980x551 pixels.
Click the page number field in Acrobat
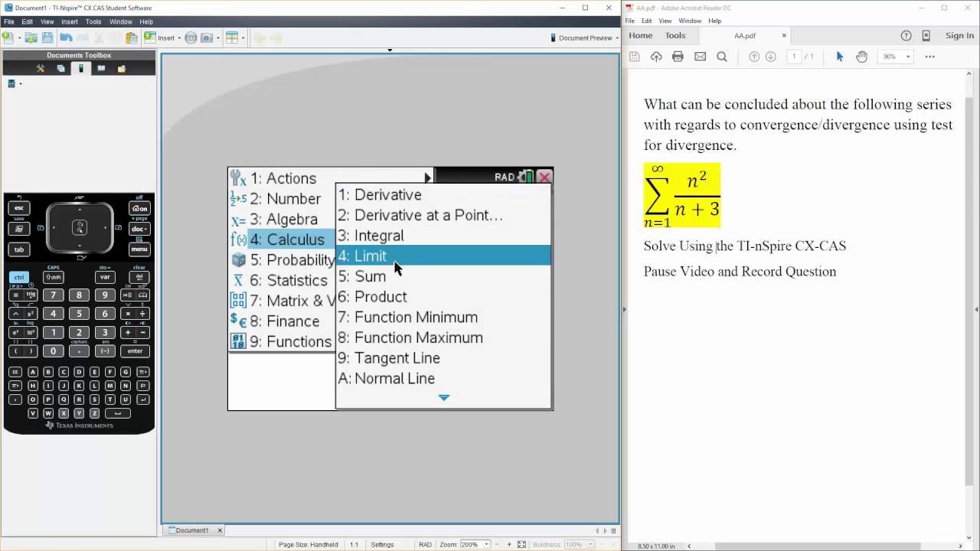[794, 57]
